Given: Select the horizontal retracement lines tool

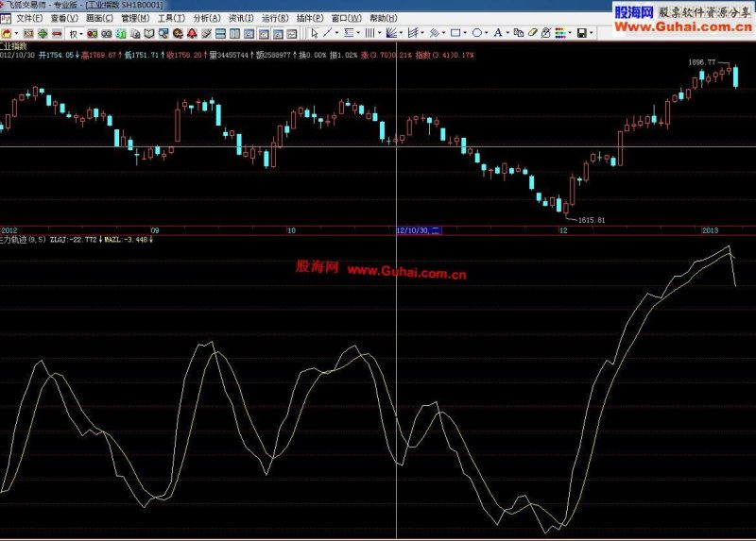Looking at the screenshot, I should [x=349, y=33].
